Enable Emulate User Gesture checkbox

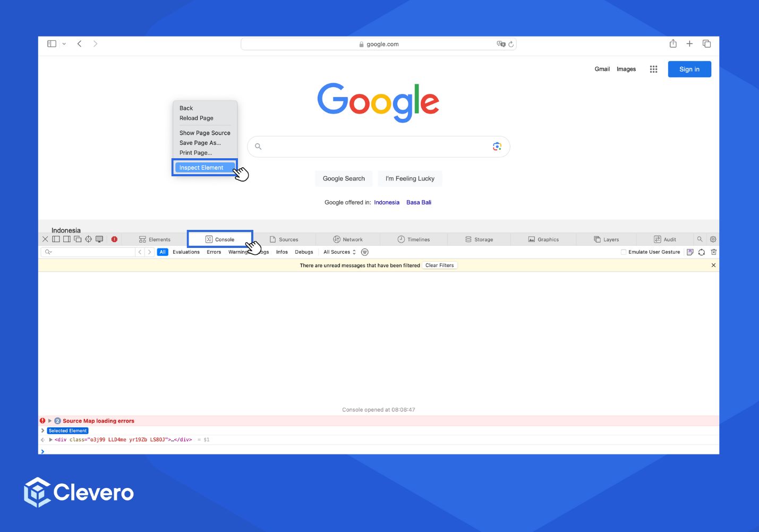click(624, 252)
